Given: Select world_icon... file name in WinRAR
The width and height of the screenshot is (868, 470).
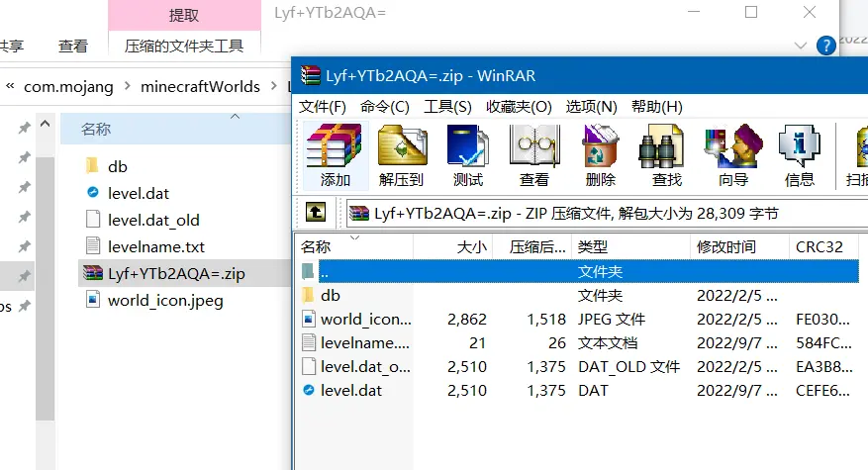Looking at the screenshot, I should [366, 319].
